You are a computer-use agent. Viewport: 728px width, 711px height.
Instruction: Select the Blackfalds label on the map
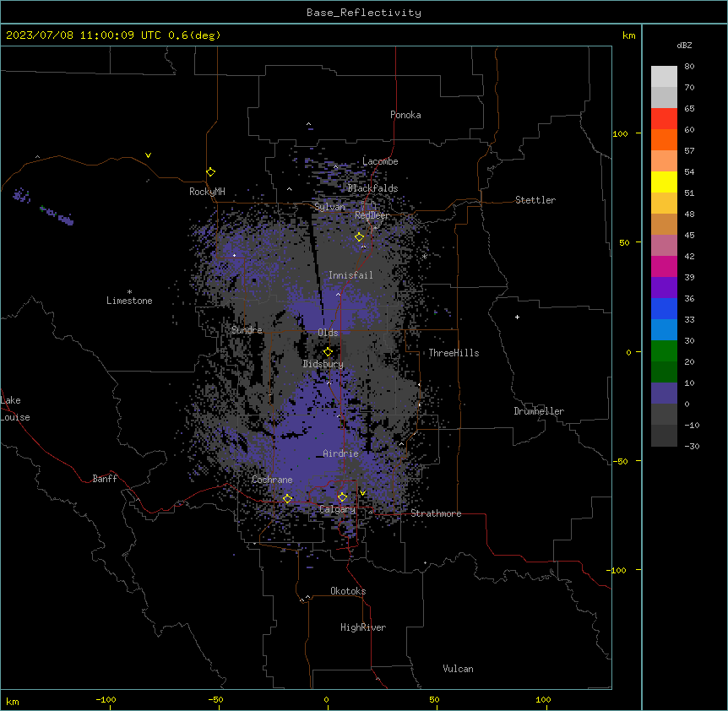tap(372, 188)
